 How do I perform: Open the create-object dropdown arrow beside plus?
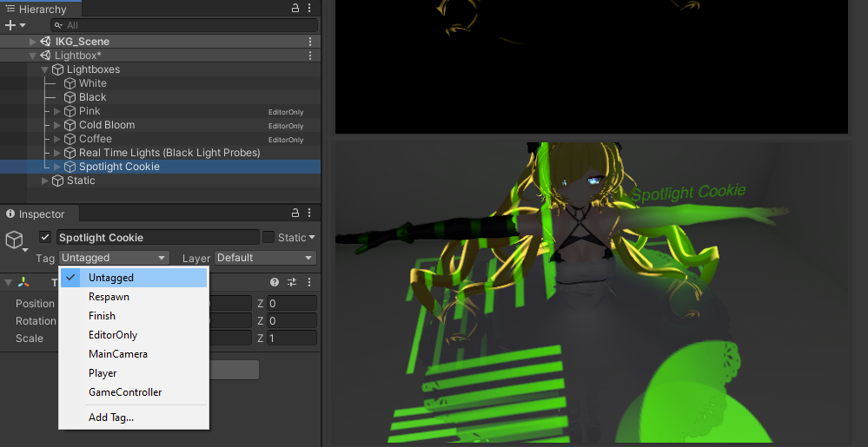(22, 25)
